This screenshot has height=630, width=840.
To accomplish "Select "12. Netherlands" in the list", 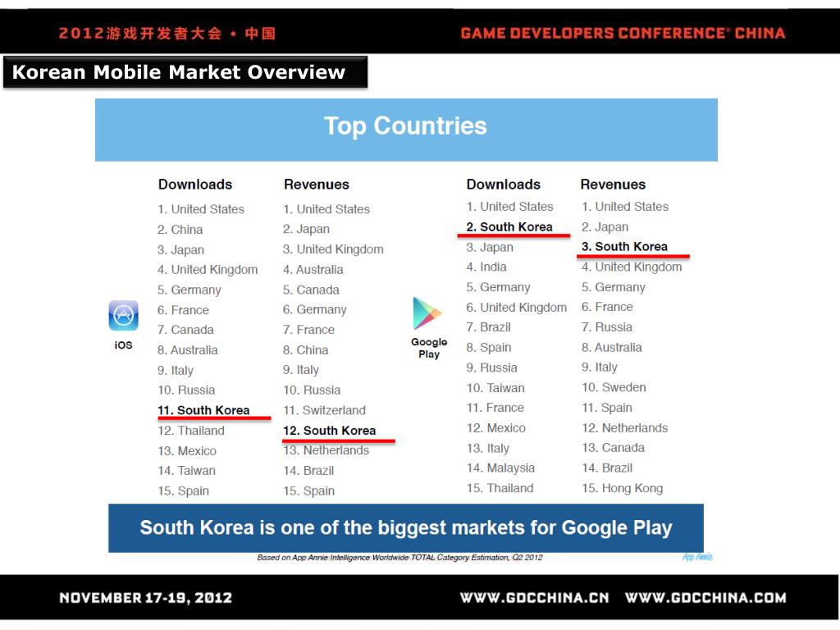I will point(624,428).
